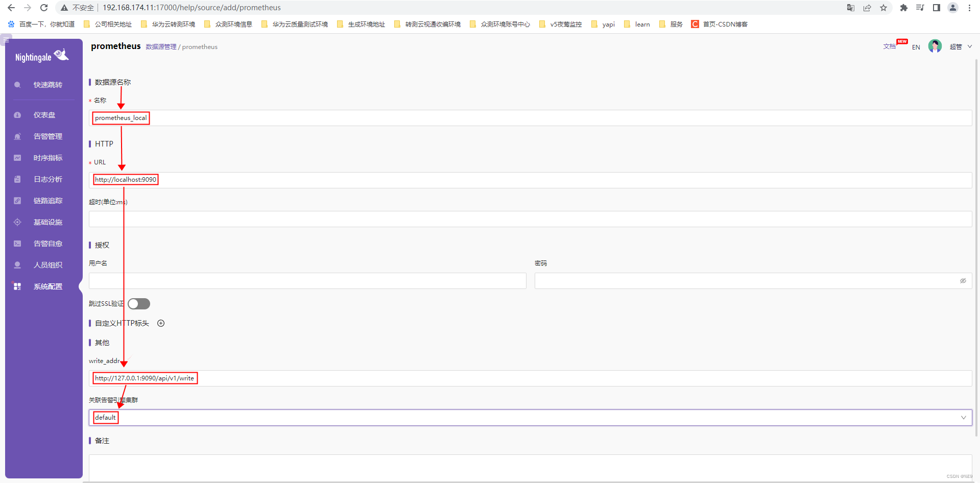Image resolution: width=980 pixels, height=483 pixels.
Task: Open the extensions puzzle icon
Action: point(903,8)
